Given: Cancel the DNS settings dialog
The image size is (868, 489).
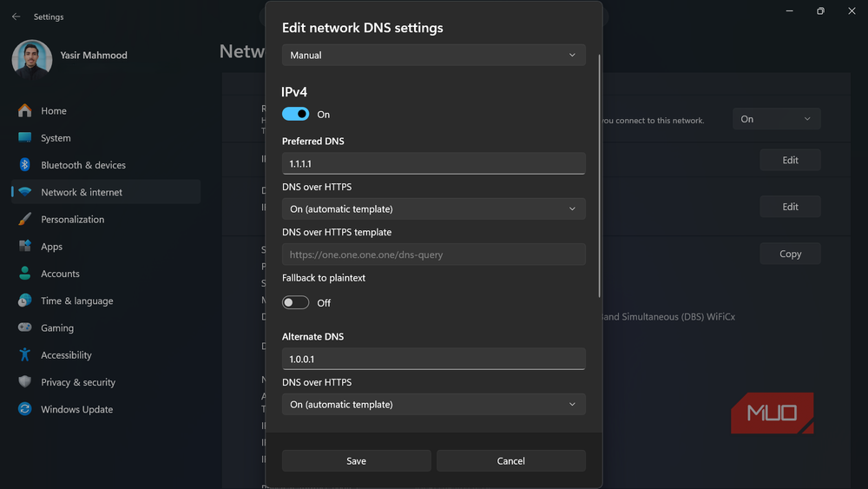Looking at the screenshot, I should (510, 460).
